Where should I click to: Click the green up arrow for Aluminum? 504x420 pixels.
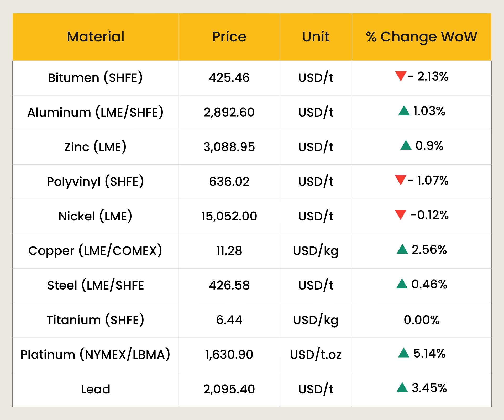click(404, 111)
